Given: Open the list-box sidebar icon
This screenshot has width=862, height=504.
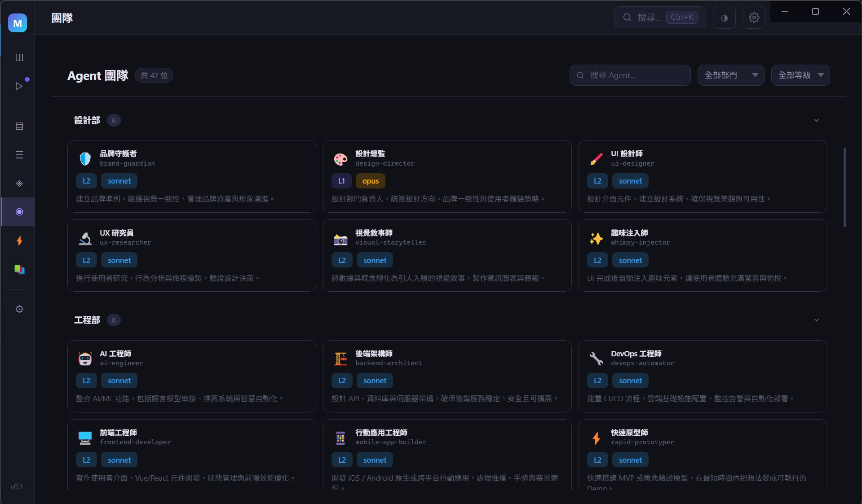Looking at the screenshot, I should point(19,126).
